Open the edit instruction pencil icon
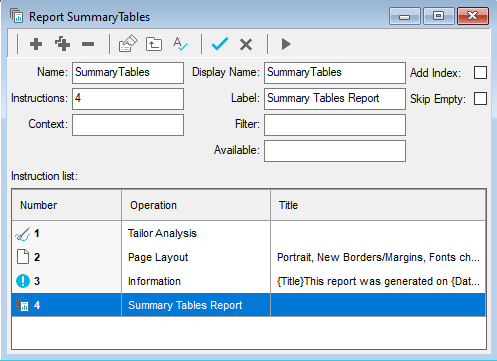This screenshot has height=361, width=497. (128, 44)
